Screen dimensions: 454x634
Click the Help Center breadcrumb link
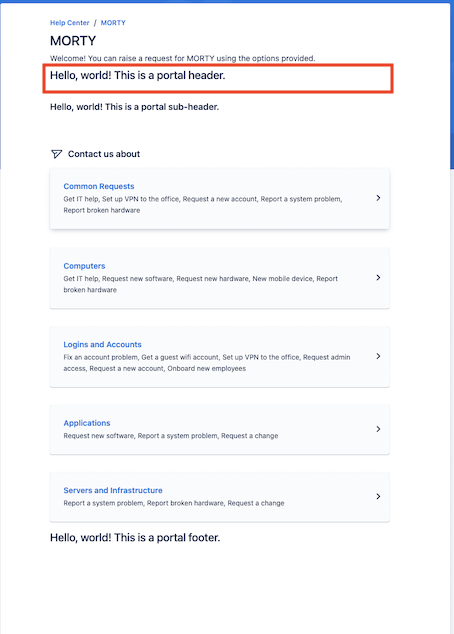point(70,23)
